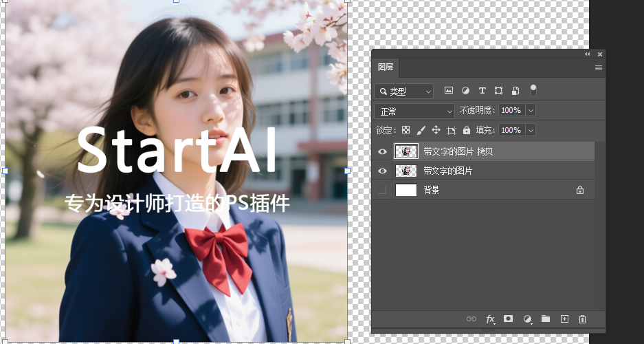Open the 正常 blend mode dropdown
The width and height of the screenshot is (644, 344).
click(x=414, y=111)
